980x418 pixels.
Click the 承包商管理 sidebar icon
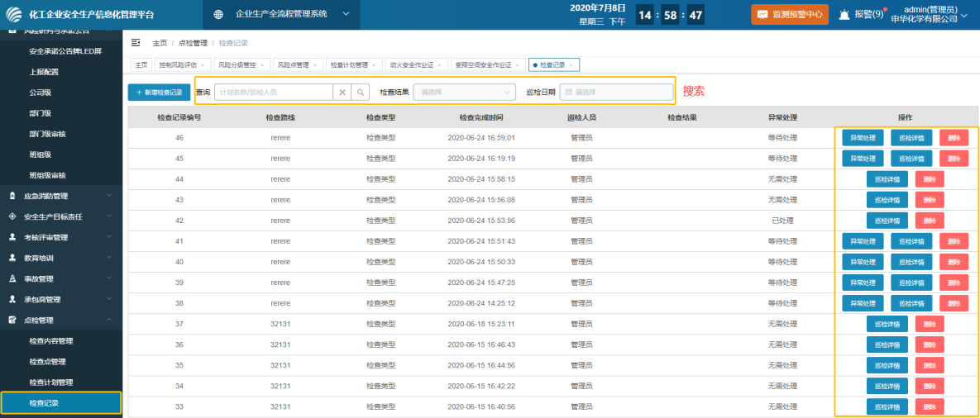coord(12,299)
